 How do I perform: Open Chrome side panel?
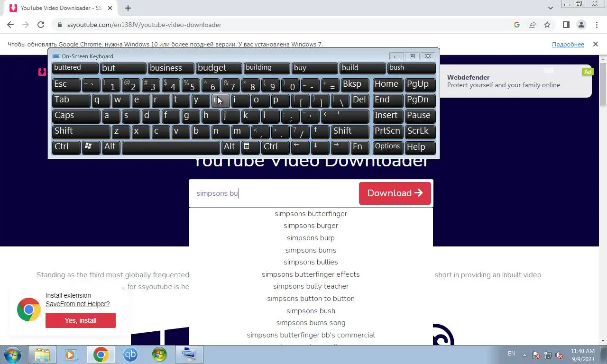(566, 25)
